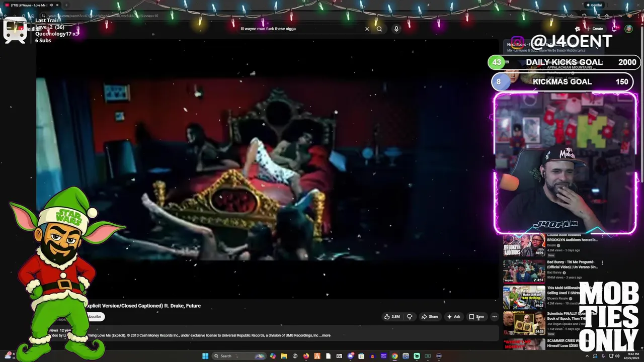Save the video to a playlist
Image resolution: width=644 pixels, height=362 pixels.
476,317
